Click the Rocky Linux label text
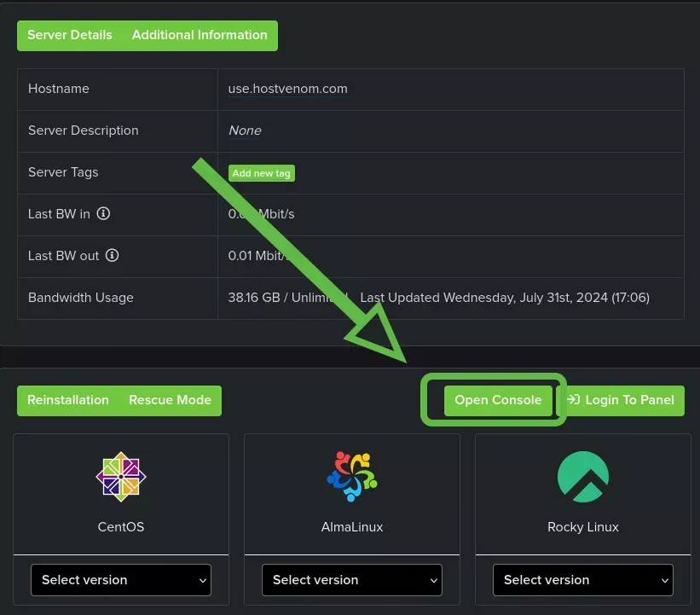 [x=583, y=527]
